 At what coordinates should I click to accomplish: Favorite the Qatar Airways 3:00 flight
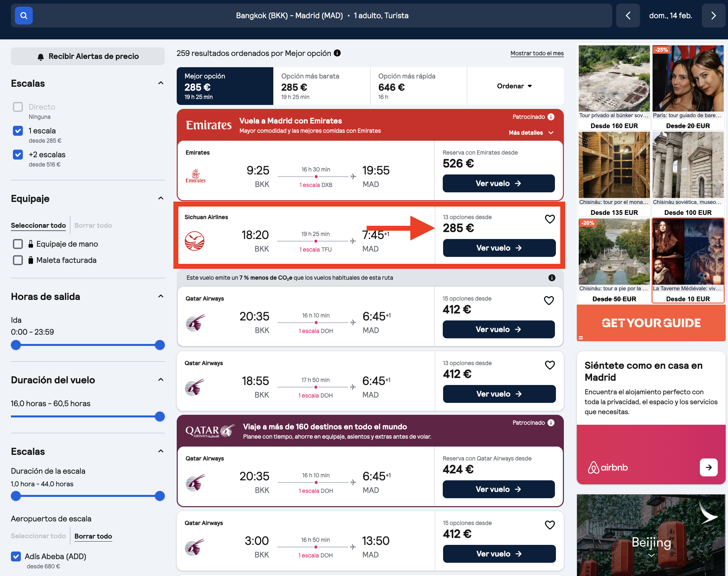coord(550,525)
